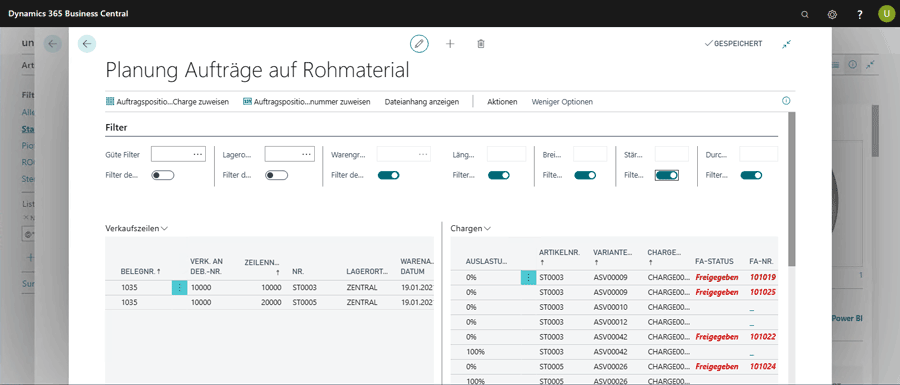Toggle the switch under Warengruppe filter

389,175
